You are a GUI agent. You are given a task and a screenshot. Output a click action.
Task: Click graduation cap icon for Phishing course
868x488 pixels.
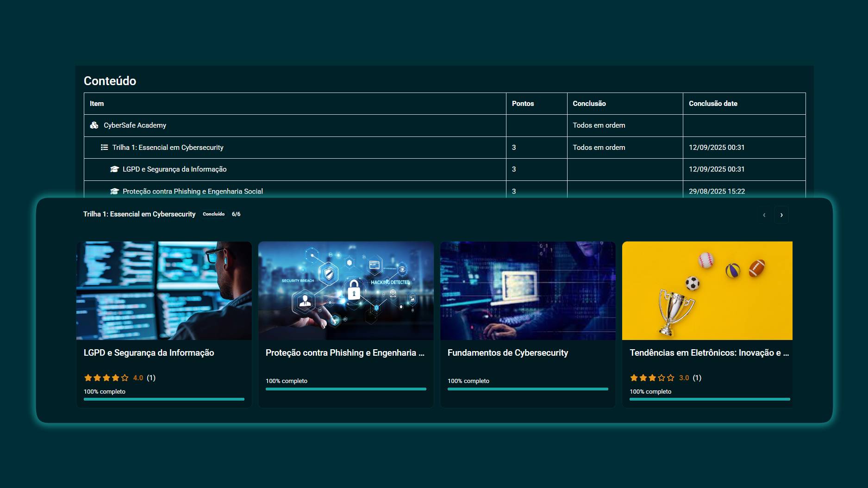coord(114,191)
